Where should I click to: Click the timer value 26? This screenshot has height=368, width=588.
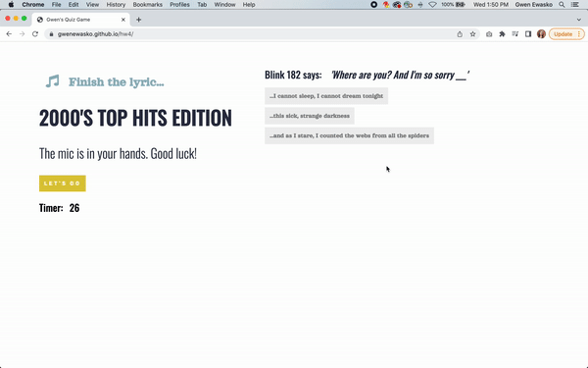74,208
